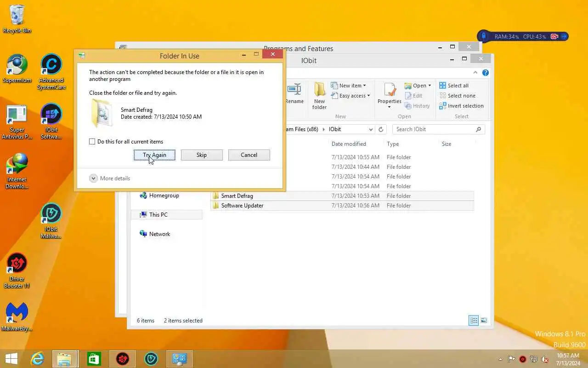The image size is (588, 368).
Task: Open IObit Malware Fighter desktop shortcut
Action: pyautogui.click(x=51, y=221)
